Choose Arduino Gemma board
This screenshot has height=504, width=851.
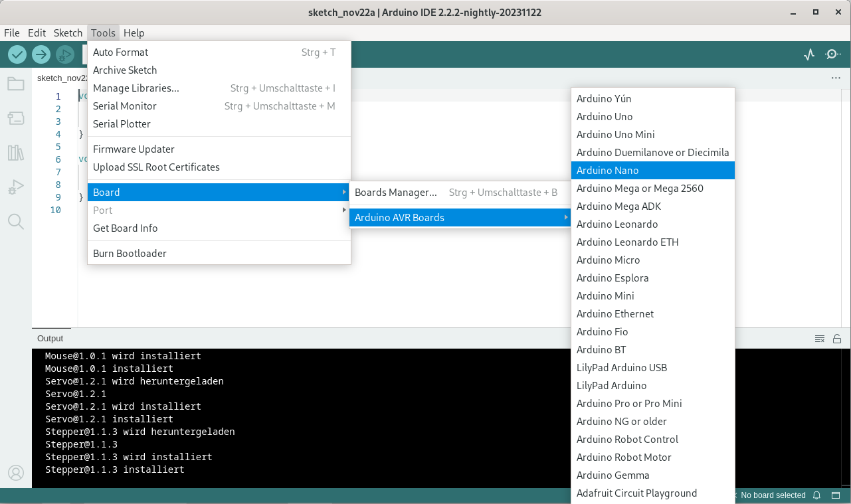pos(653,475)
